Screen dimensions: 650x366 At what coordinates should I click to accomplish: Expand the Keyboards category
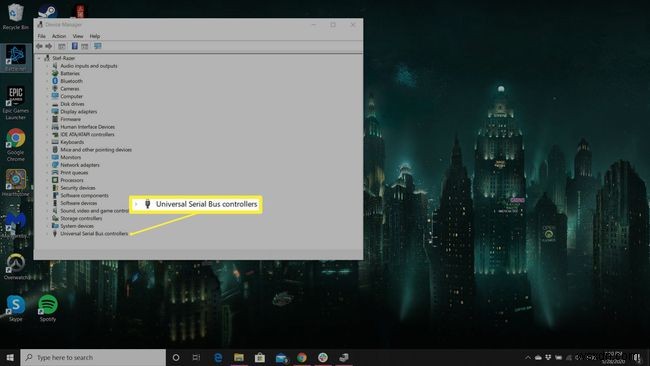(47, 142)
